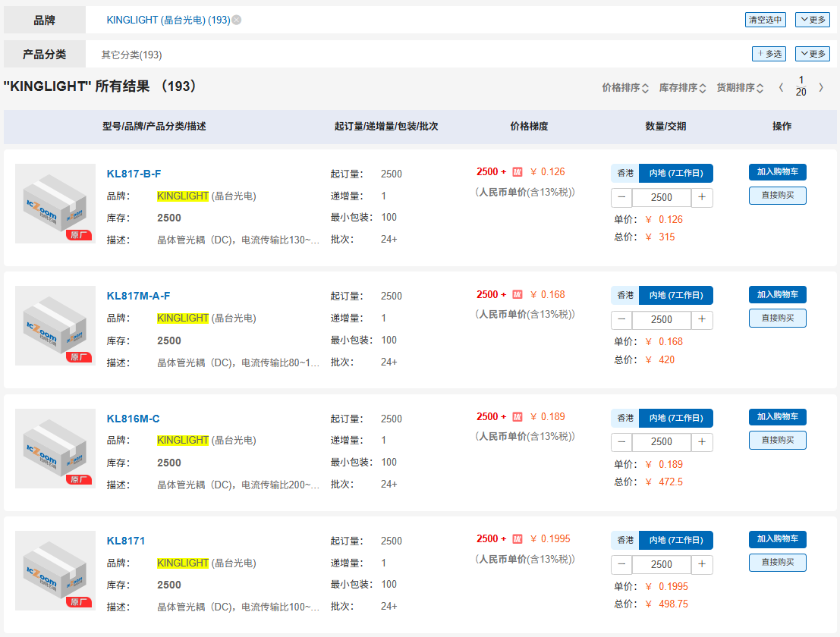This screenshot has width=840, height=637.
Task: Switch KL816M-C delivery to 香港
Action: tap(624, 418)
